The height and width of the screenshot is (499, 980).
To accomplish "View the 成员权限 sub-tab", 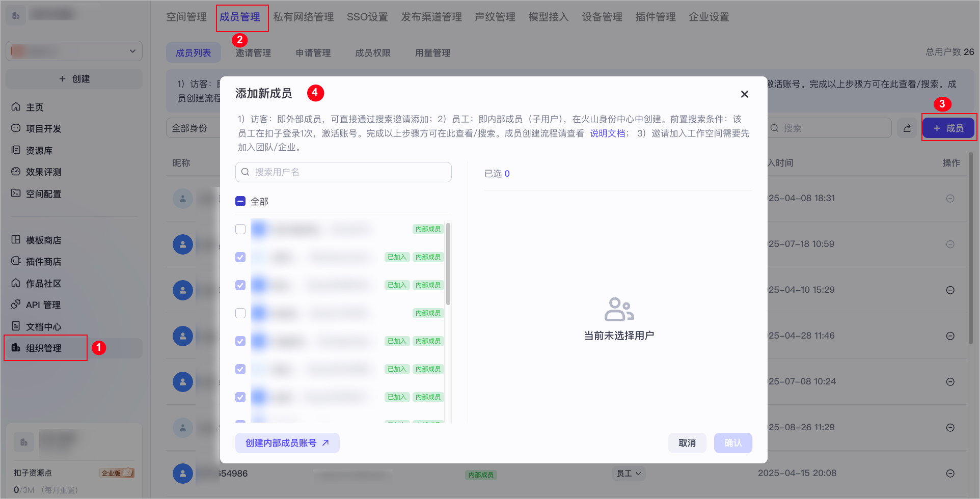I will pos(373,53).
